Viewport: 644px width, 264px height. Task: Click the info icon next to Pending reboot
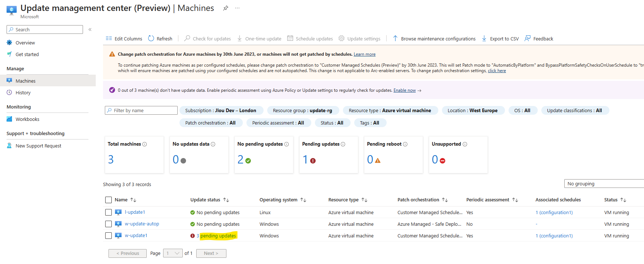[x=405, y=144]
